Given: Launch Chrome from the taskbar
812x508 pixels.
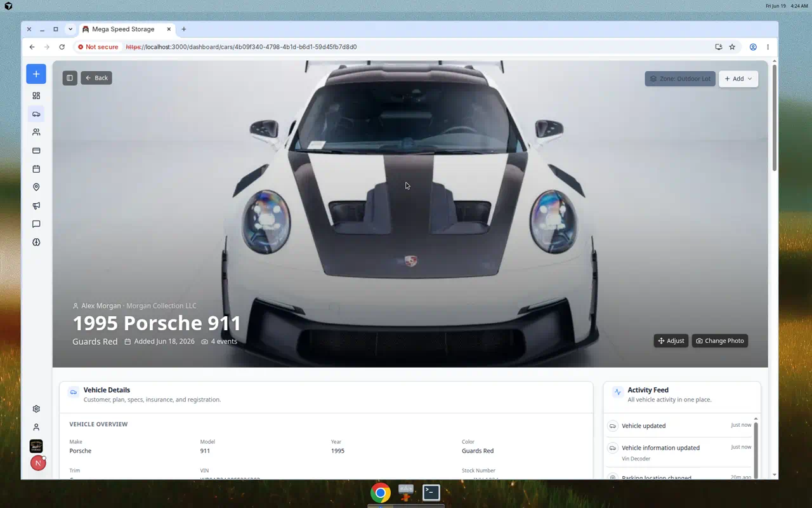Looking at the screenshot, I should (x=381, y=493).
